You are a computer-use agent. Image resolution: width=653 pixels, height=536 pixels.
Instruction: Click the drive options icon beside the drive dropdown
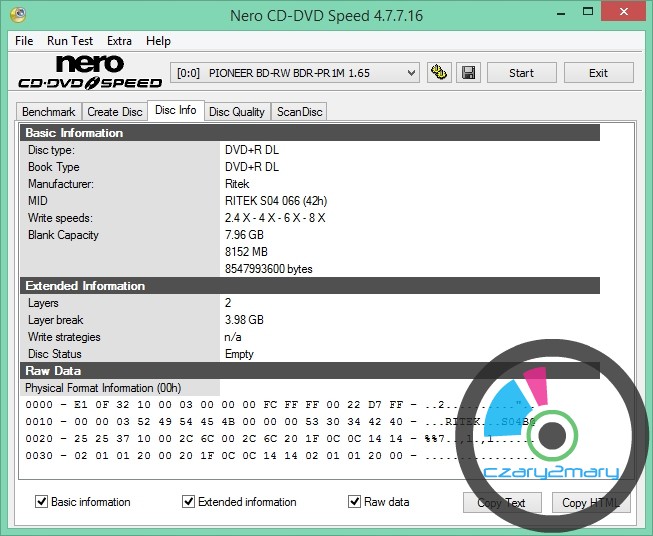438,73
